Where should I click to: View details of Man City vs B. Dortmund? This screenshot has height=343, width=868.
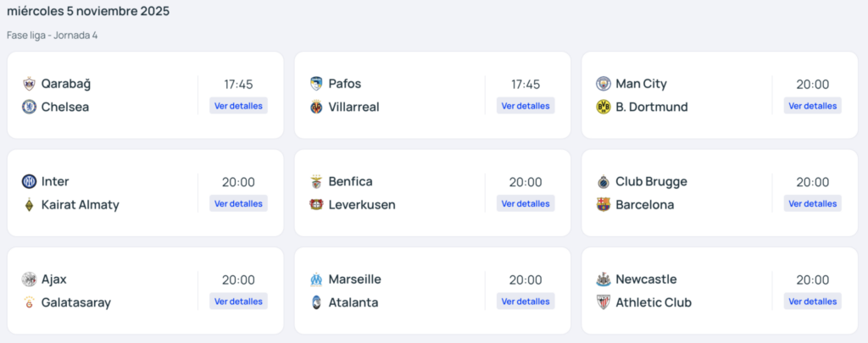812,106
